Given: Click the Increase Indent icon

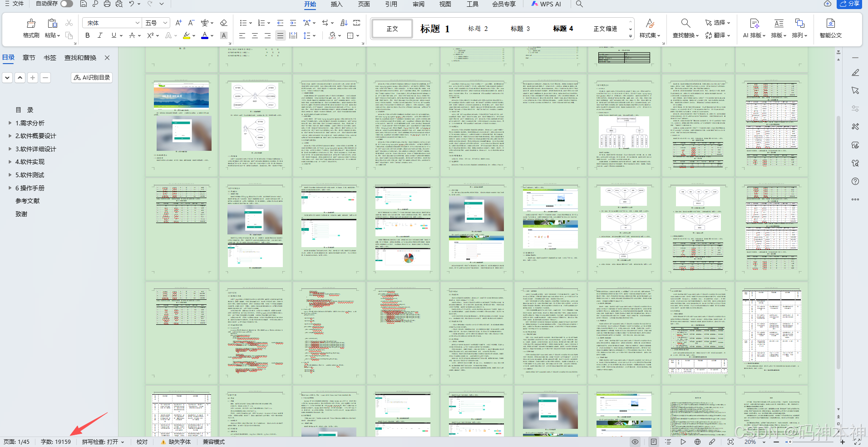Looking at the screenshot, I should coord(293,23).
